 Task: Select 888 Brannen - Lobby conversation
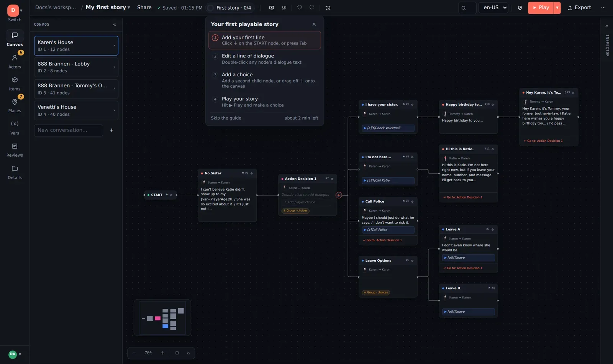(x=76, y=67)
